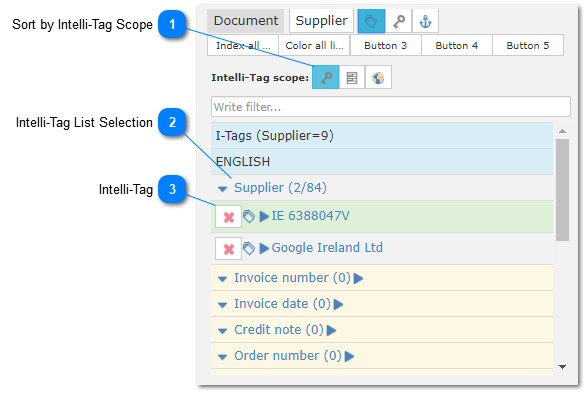
Task: Click the scrollbar up arrow
Action: (562, 131)
